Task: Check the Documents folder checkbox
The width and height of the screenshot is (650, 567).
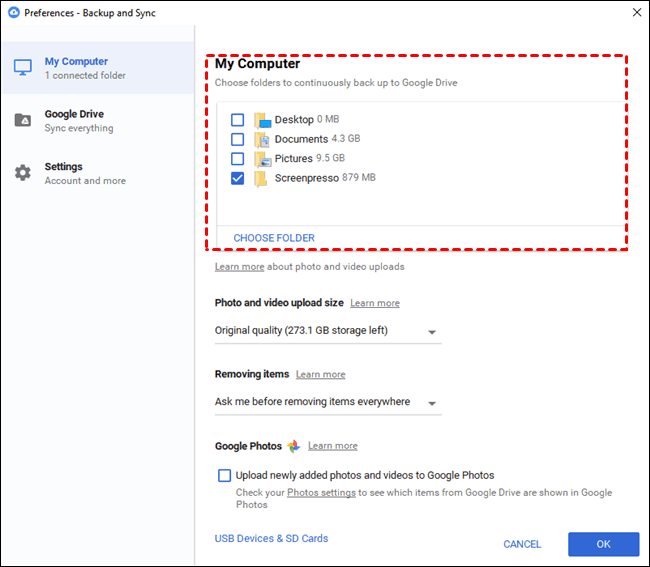Action: (x=238, y=140)
